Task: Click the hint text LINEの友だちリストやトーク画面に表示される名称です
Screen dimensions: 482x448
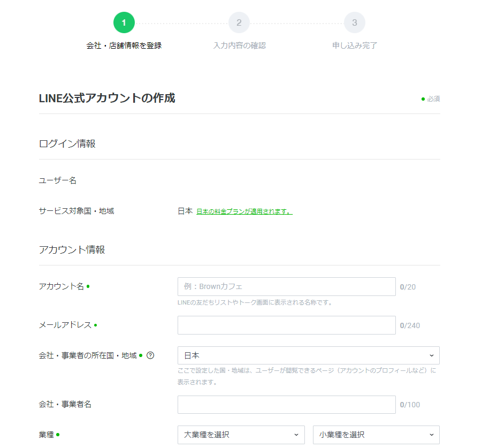Action: (x=255, y=302)
